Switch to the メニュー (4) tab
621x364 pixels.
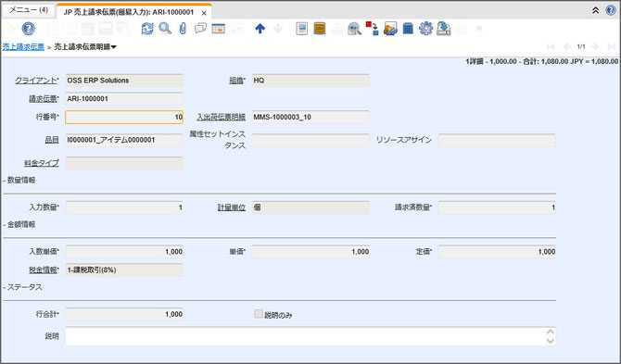[x=29, y=10]
